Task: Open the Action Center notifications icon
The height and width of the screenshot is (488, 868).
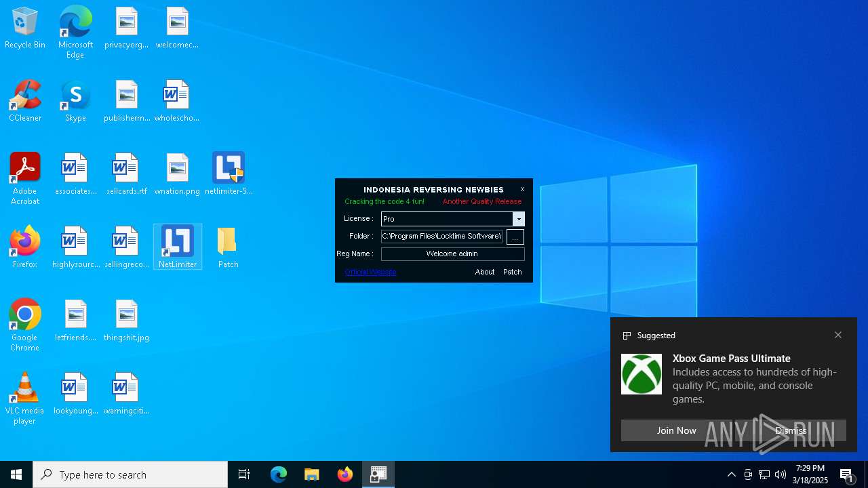Action: pyautogui.click(x=847, y=474)
